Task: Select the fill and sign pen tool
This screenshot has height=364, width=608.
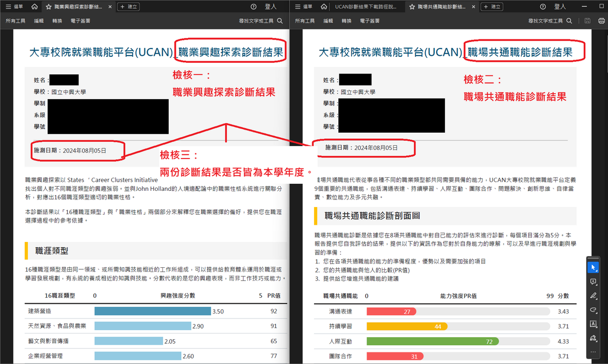Action: 593,338
